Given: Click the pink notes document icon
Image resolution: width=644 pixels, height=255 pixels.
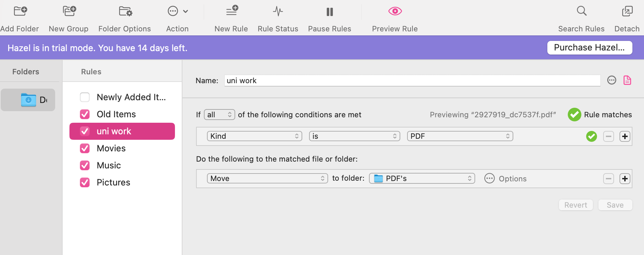Looking at the screenshot, I should 627,80.
